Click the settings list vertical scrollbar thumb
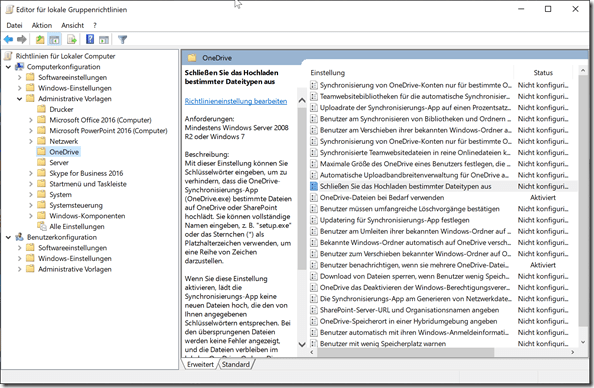The image size is (594, 388). (x=583, y=201)
